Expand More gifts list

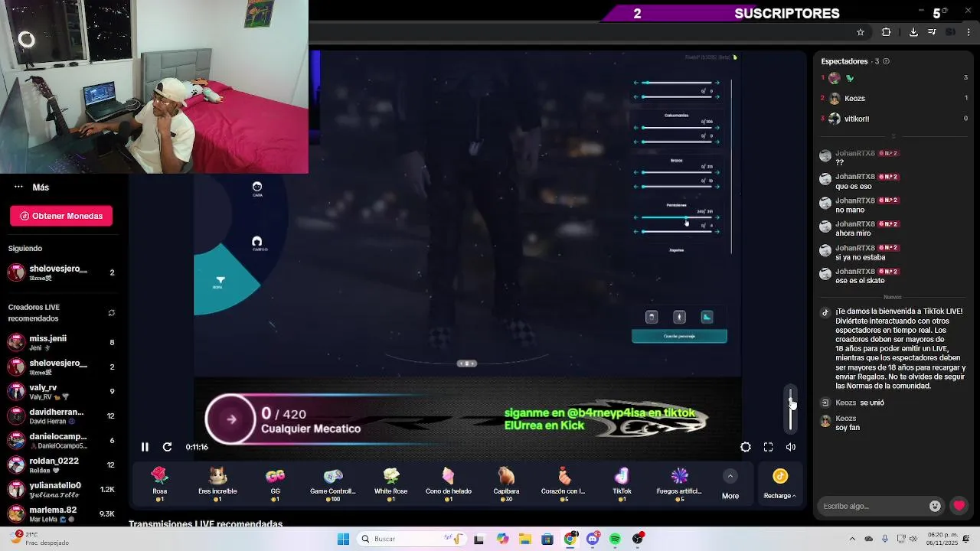730,485
